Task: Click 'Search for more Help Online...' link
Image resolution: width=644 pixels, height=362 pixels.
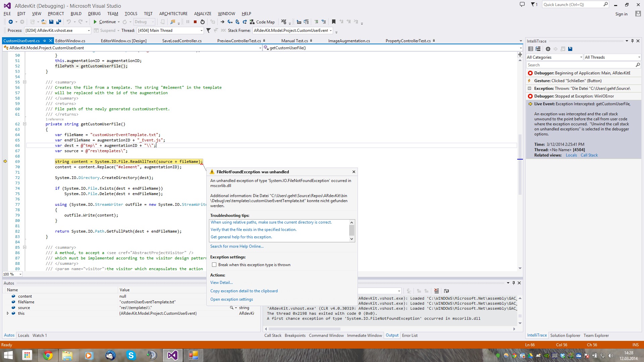Action: (x=237, y=246)
